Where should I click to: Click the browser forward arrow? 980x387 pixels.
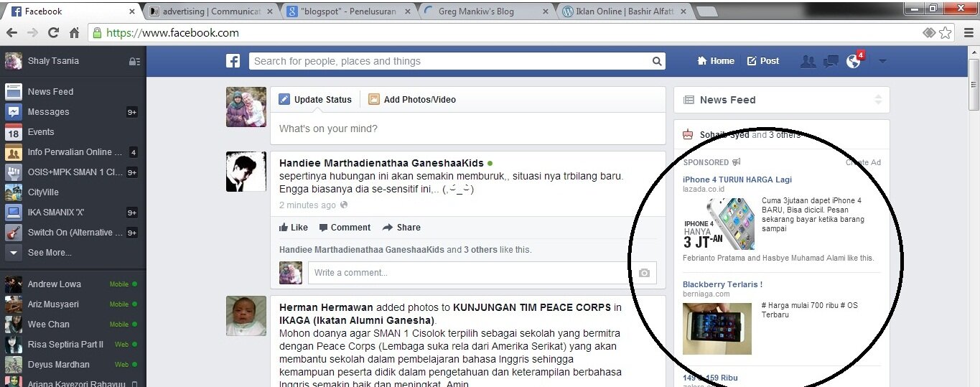pos(32,33)
